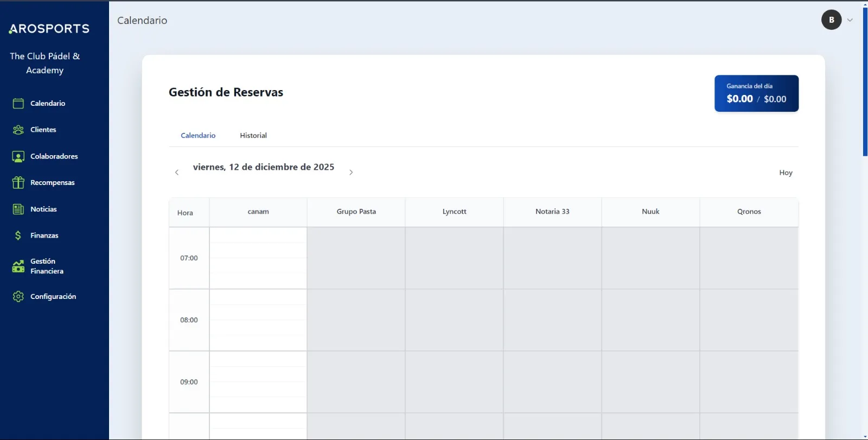868x440 pixels.
Task: Open Noticias in the sidebar menu
Action: (x=43, y=209)
